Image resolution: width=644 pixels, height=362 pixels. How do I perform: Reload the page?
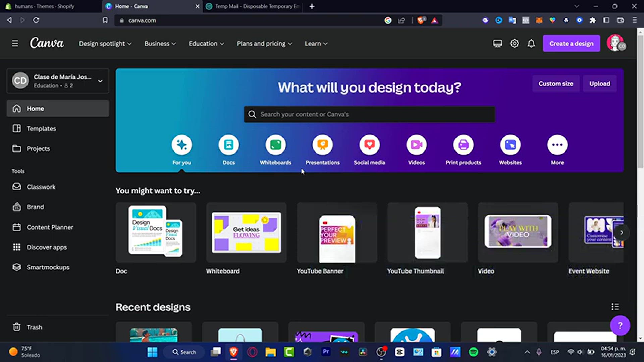click(x=36, y=20)
